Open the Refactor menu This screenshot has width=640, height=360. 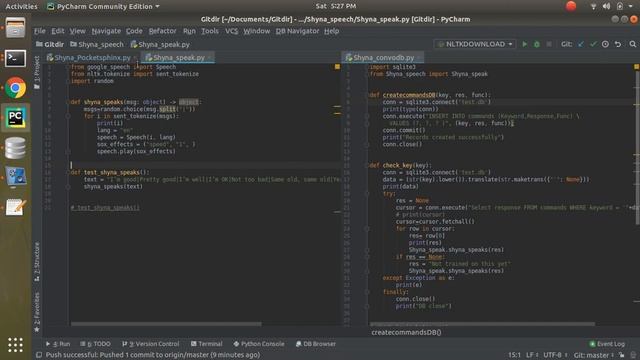[x=162, y=31]
